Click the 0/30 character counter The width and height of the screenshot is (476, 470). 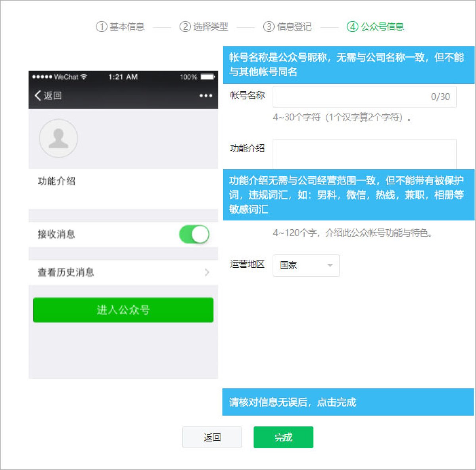click(x=440, y=97)
